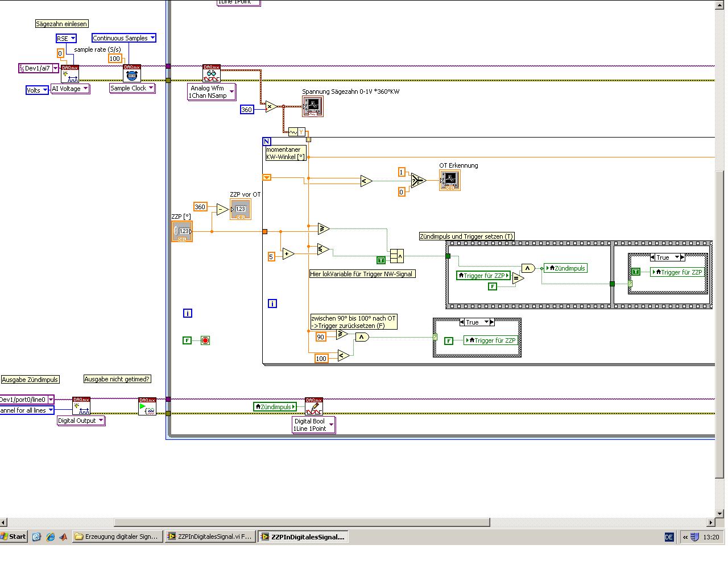Click the equal comparator after Trigger für ZZP
Viewport: 728px width, 582px height.
pyautogui.click(x=518, y=278)
